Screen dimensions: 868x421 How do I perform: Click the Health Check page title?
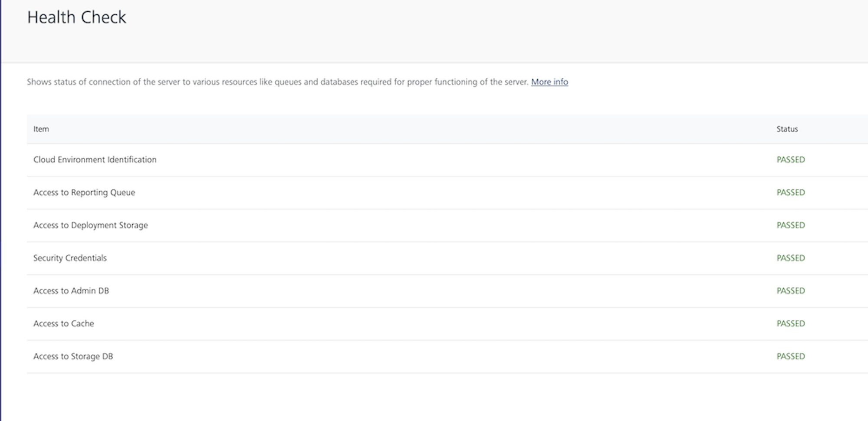coord(76,17)
